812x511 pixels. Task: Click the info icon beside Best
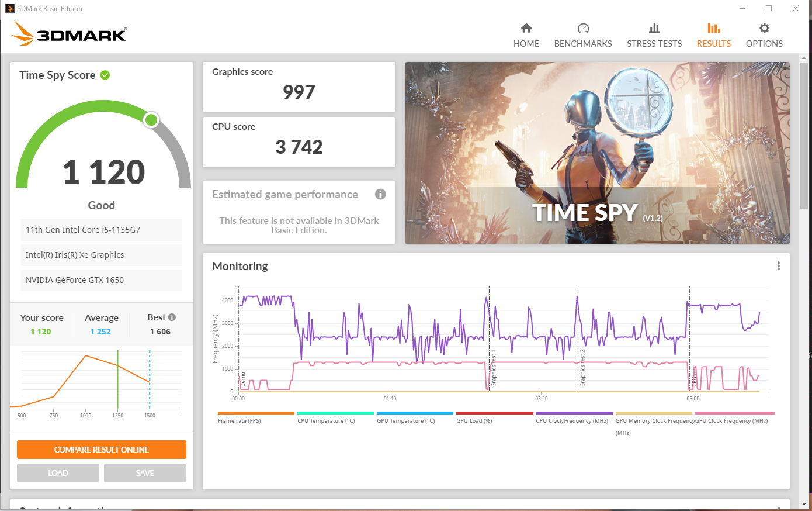point(172,317)
